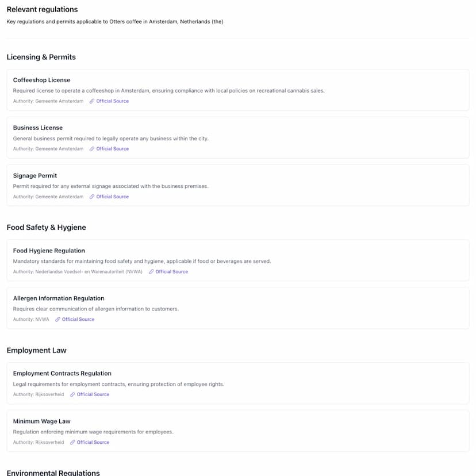Viewport: 476px width, 476px height.
Task: Open Official Source for Employment Contracts Regulation
Action: pos(93,395)
